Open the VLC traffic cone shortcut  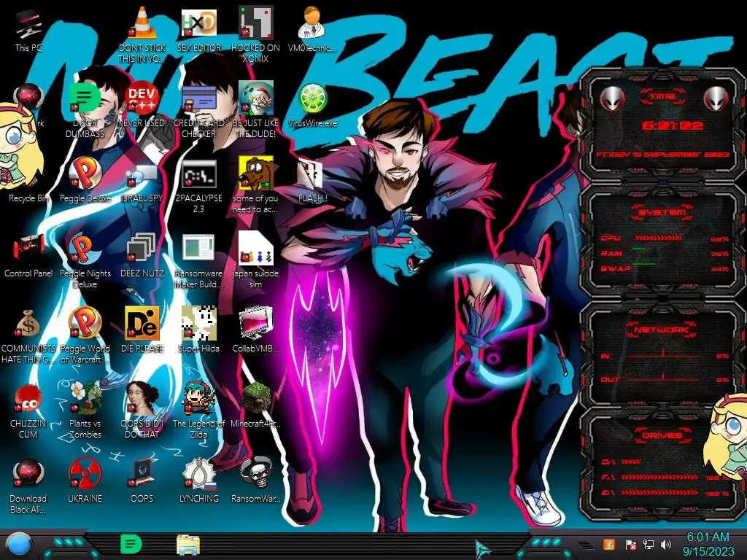coord(142,36)
